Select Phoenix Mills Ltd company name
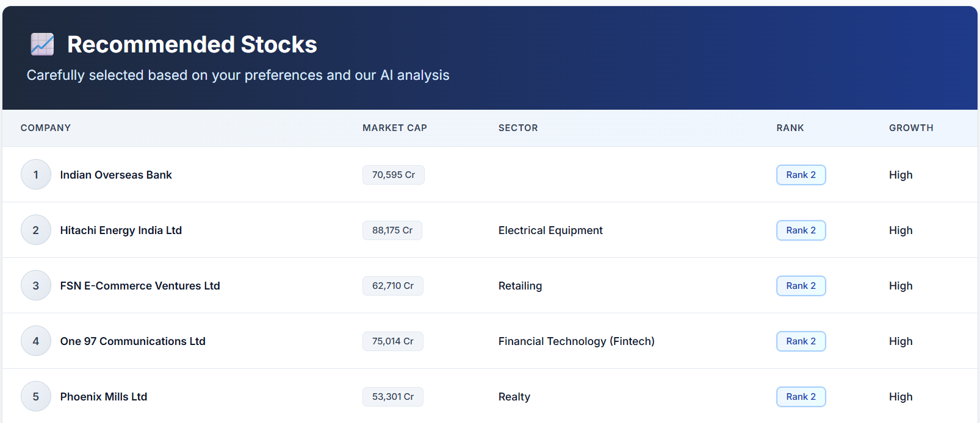 (104, 397)
